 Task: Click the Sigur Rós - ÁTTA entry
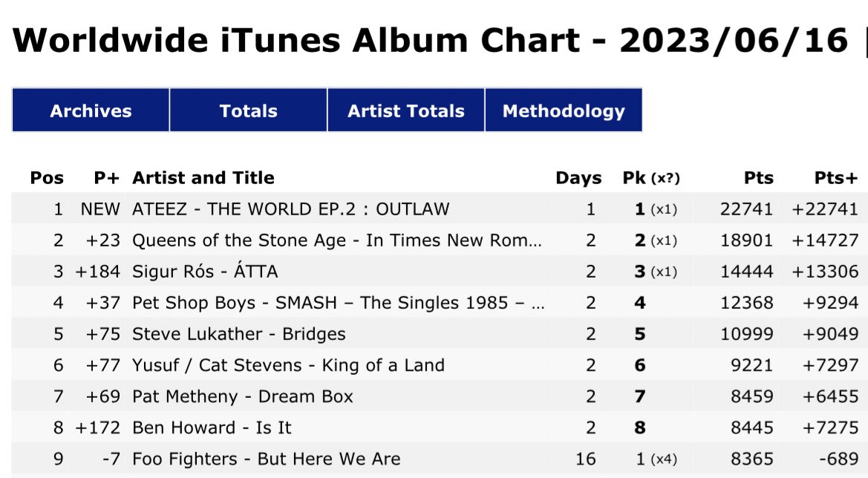click(x=205, y=271)
